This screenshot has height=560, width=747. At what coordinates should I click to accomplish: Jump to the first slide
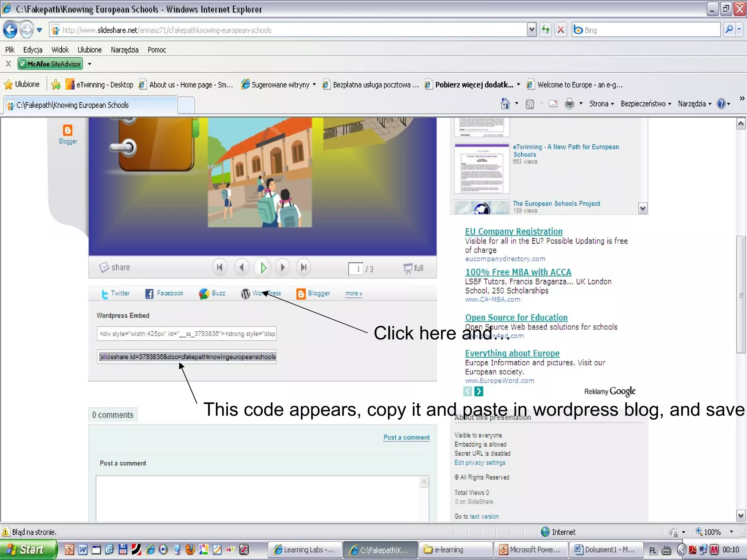click(220, 268)
